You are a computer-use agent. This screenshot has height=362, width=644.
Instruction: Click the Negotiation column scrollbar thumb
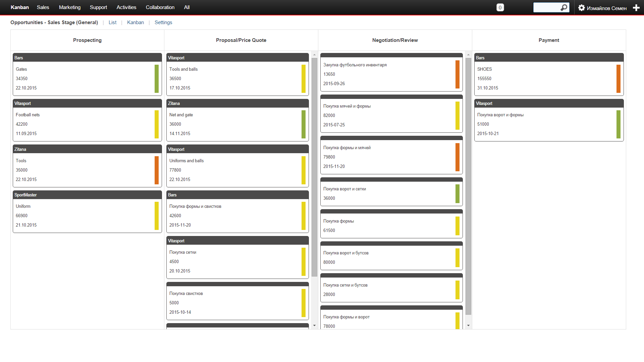point(468,186)
